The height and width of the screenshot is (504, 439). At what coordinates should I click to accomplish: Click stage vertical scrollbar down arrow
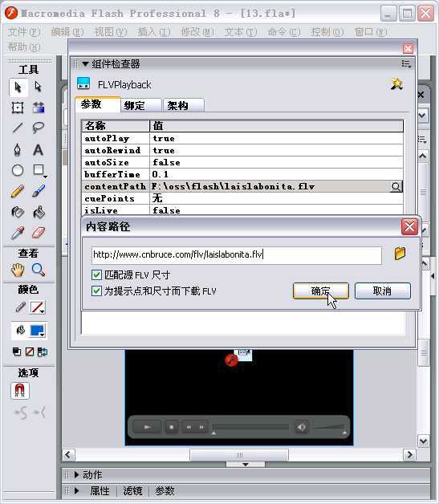(x=423, y=441)
